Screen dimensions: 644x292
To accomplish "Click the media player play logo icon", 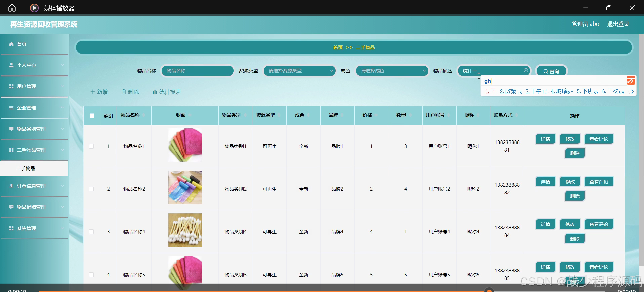I will pyautogui.click(x=34, y=8).
